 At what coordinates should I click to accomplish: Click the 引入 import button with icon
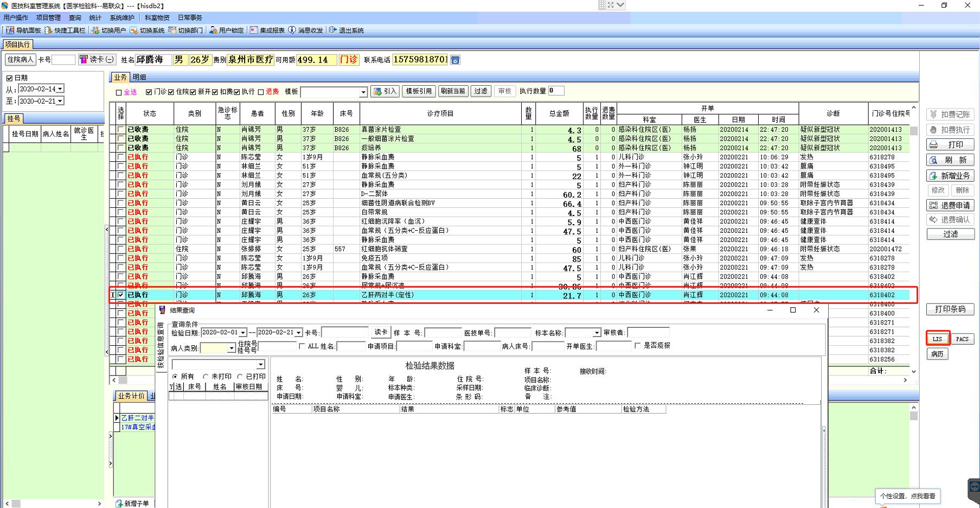coord(385,91)
